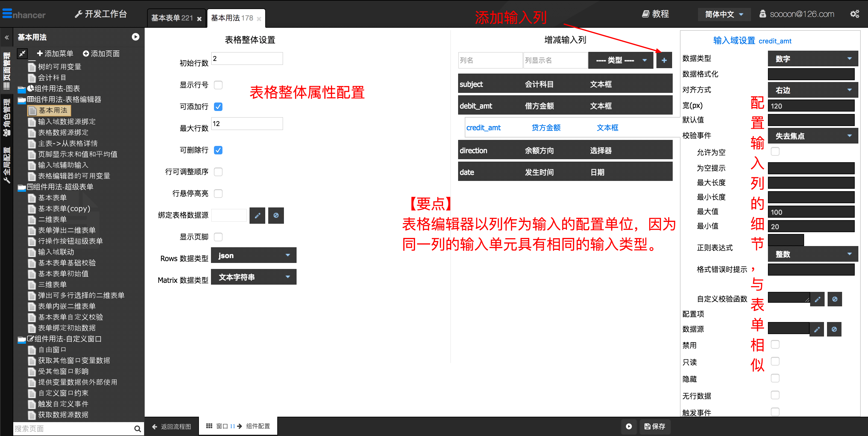The width and height of the screenshot is (868, 436).
Task: Click pencil icon next to 自定义校验函数
Action: (x=817, y=299)
